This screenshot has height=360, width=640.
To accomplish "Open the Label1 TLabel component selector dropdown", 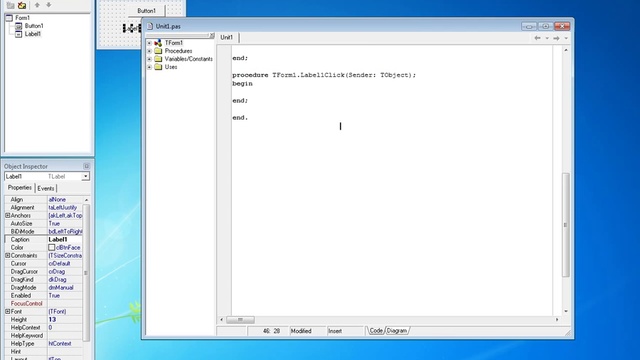I will 85,176.
